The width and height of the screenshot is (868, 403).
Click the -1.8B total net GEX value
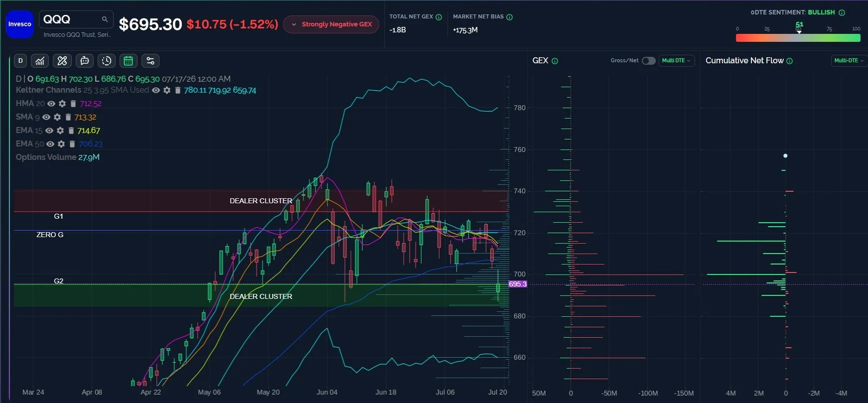pos(398,30)
